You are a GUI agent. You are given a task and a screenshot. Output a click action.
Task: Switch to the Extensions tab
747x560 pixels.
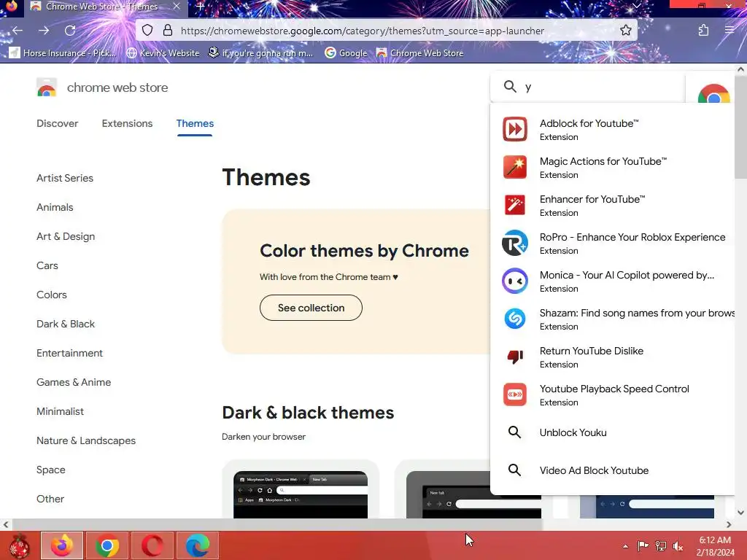127,123
